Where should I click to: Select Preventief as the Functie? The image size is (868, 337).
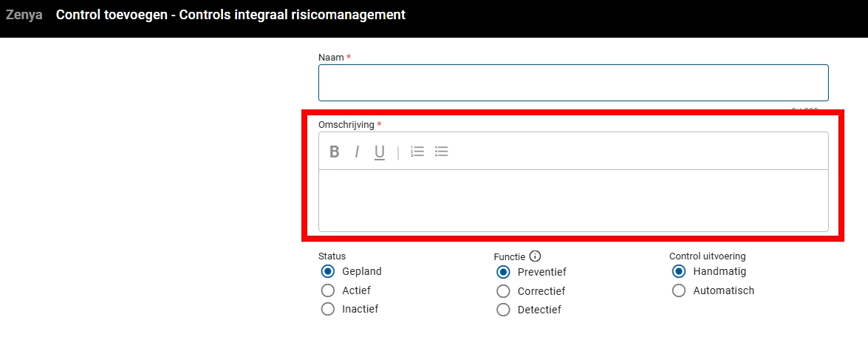point(504,272)
